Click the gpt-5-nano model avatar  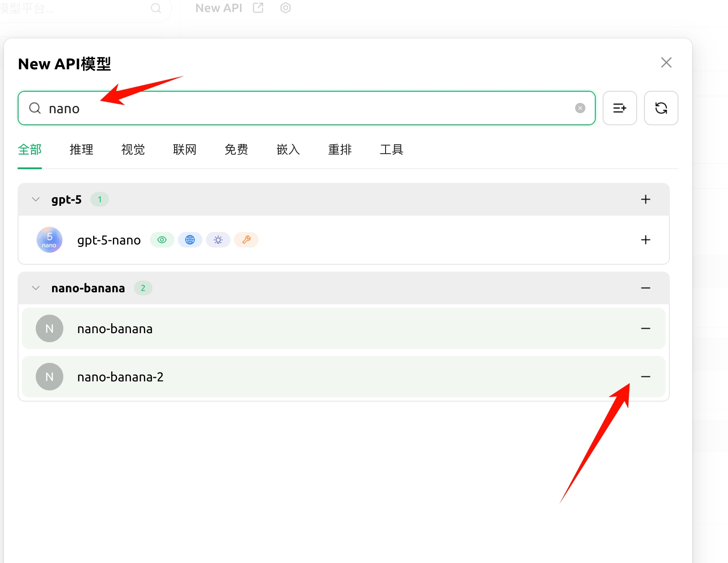click(x=49, y=240)
